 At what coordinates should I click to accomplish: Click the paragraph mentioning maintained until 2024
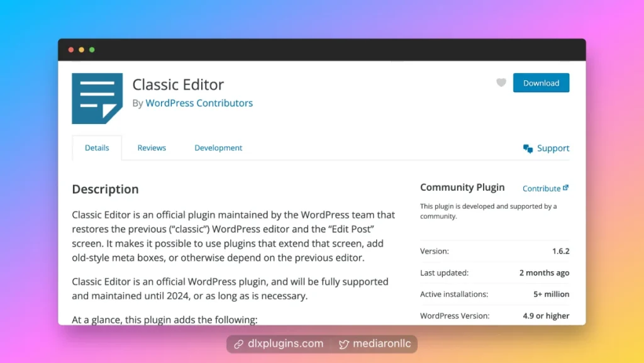point(230,289)
